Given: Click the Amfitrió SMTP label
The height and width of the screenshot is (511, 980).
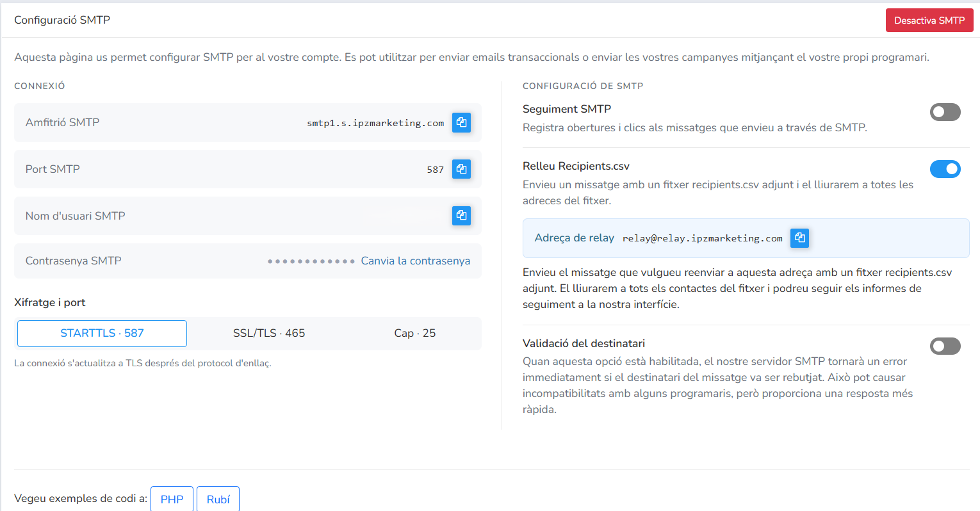Looking at the screenshot, I should (x=62, y=122).
